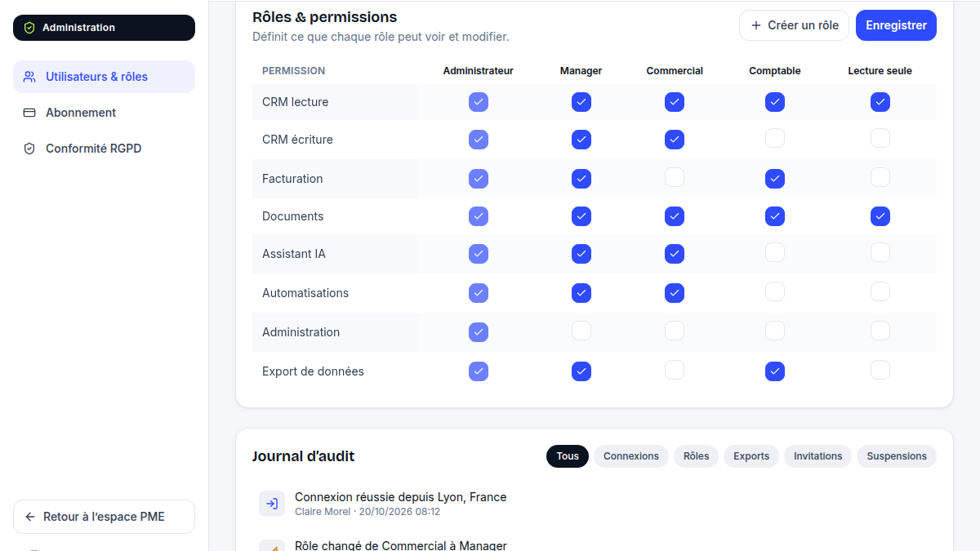Screen dimensions: 980x551
Task: Uncheck Automatisations for Manager
Action: (x=581, y=292)
